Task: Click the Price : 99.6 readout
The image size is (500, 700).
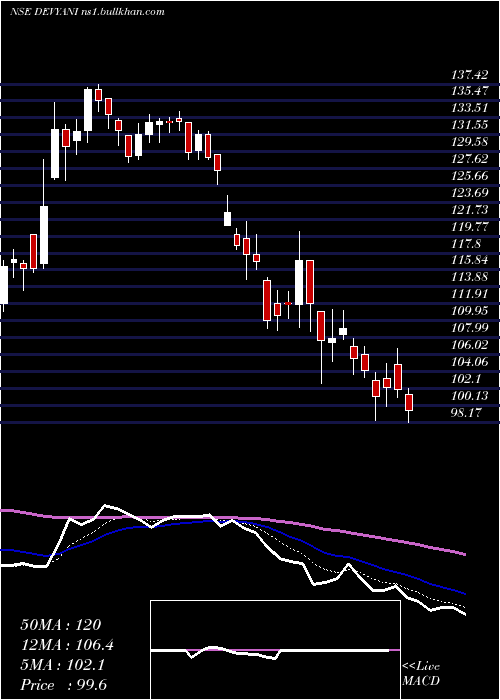Action: (x=63, y=685)
